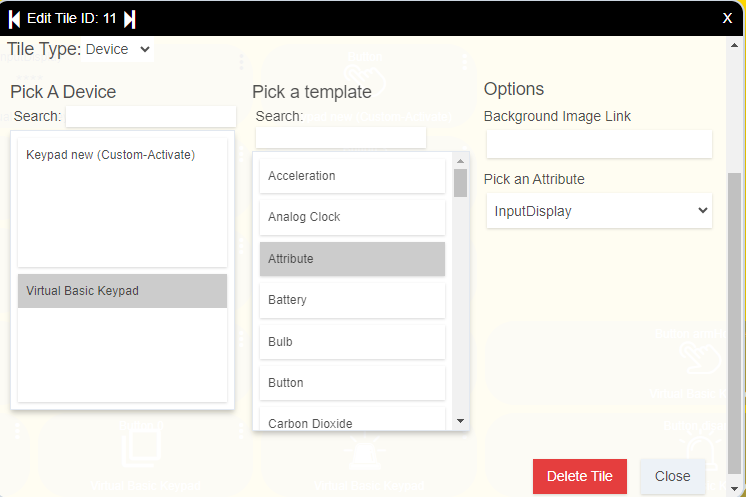The width and height of the screenshot is (746, 497).
Task: Choose the Carbon Dioxide template
Action: (x=352, y=423)
